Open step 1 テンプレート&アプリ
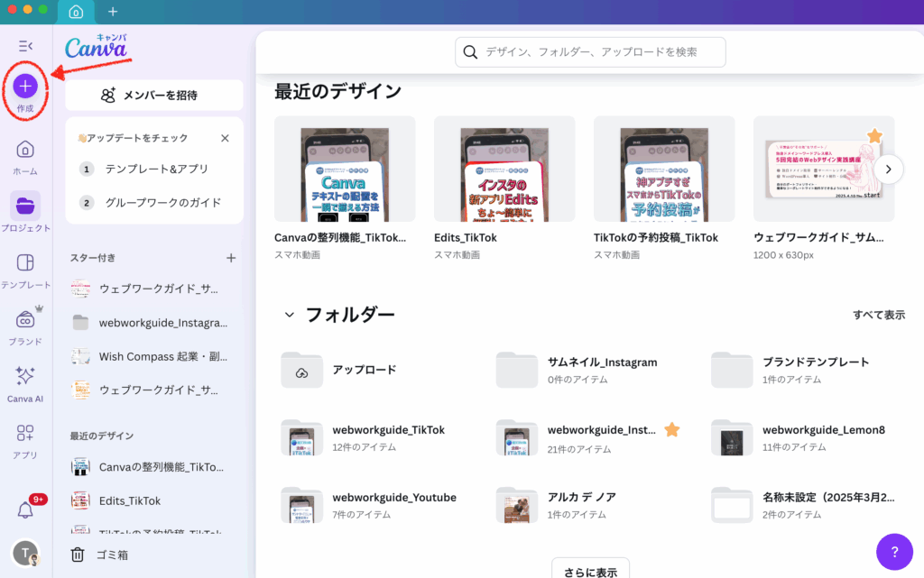 point(153,170)
